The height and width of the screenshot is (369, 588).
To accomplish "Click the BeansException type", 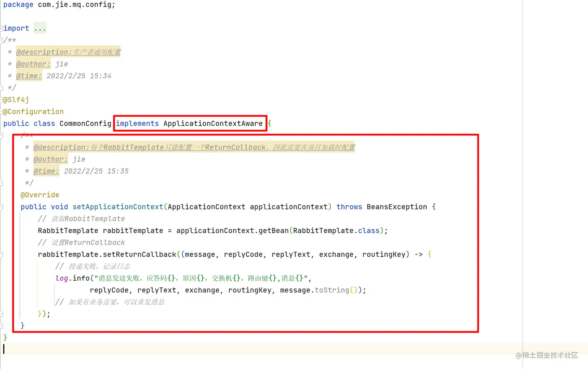I will pos(397,207).
